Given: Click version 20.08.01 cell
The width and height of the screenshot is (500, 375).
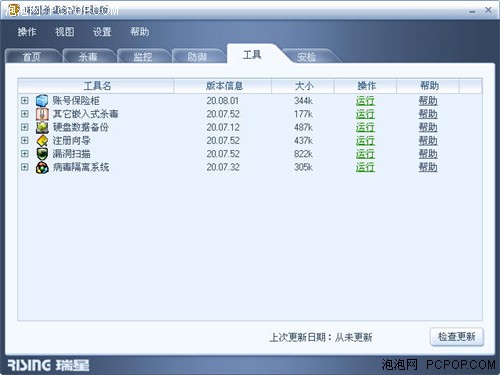Looking at the screenshot, I should [223, 101].
